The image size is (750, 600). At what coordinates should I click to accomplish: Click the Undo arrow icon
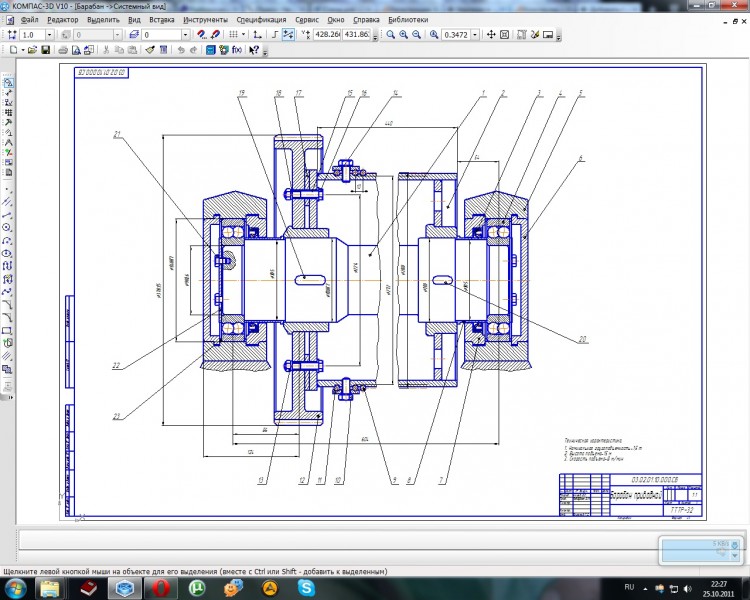click(x=180, y=49)
